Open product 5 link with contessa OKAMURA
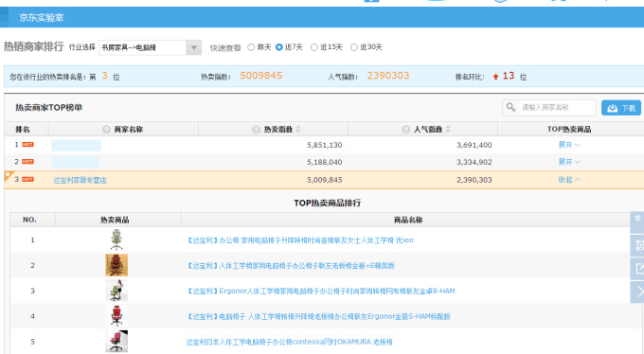This screenshot has height=354, width=644. 289,342
